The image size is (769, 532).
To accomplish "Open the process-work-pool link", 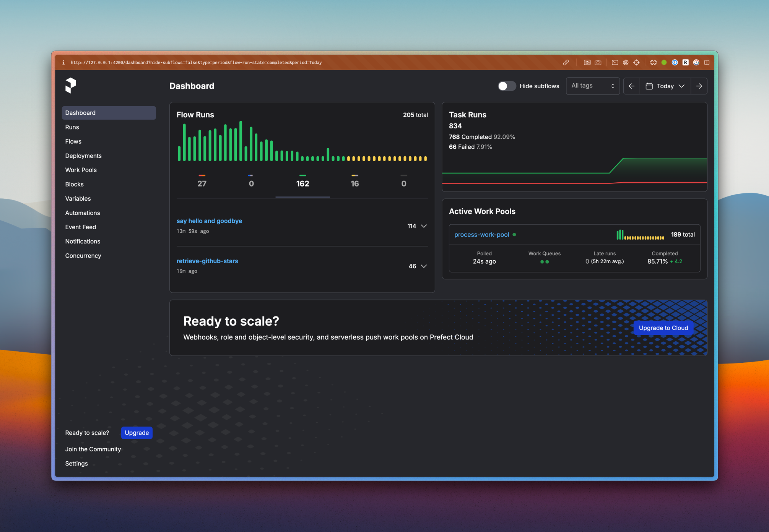I will coord(481,235).
